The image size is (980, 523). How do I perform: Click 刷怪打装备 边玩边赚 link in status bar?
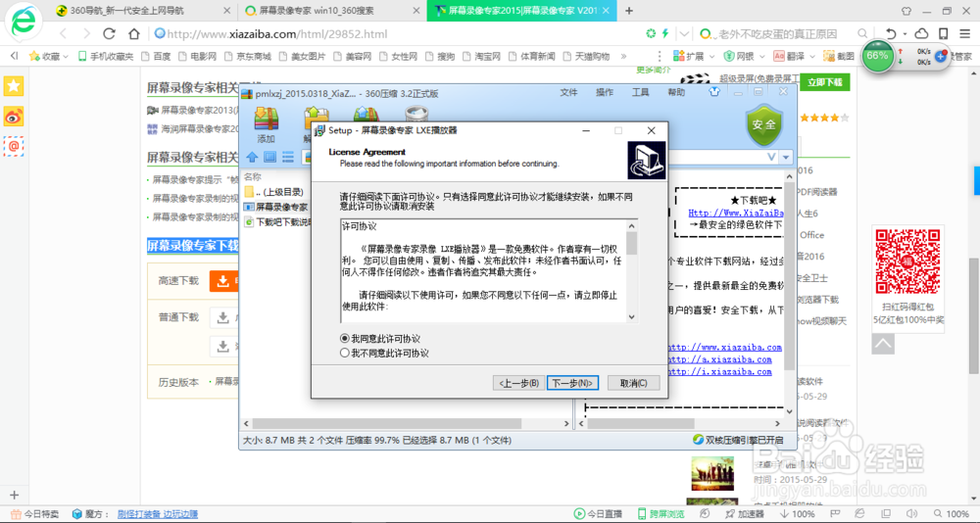[x=158, y=514]
